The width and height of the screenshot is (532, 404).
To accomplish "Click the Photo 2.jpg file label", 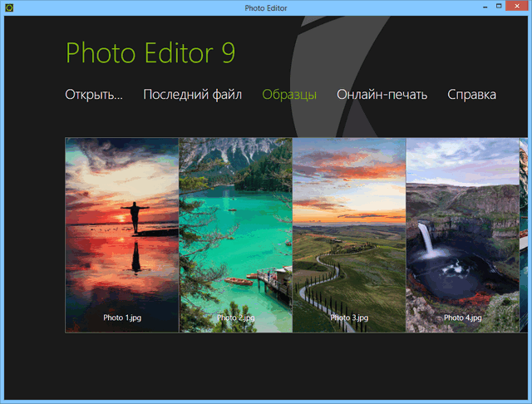I will [236, 318].
